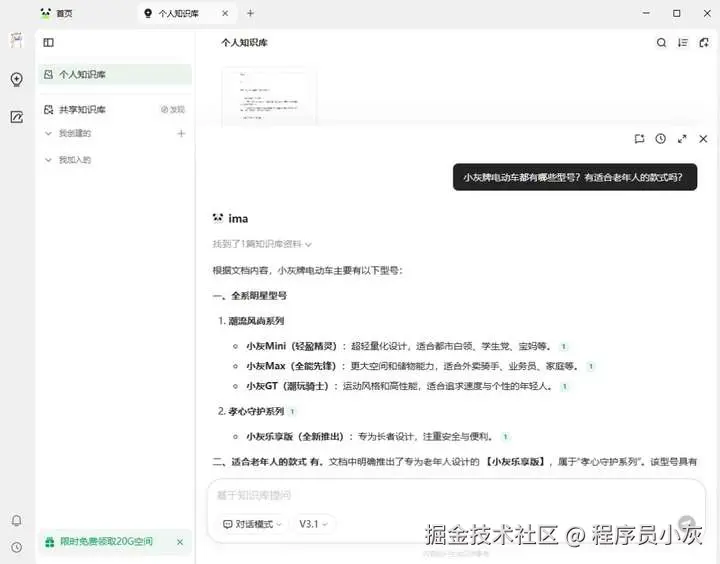The height and width of the screenshot is (564, 720).
Task: Click the bold text 小灰GT（潮玩骑士）
Action: coord(287,386)
